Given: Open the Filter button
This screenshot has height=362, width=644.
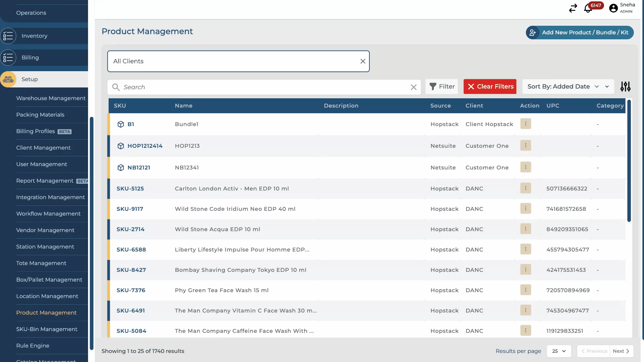Looking at the screenshot, I should 442,87.
